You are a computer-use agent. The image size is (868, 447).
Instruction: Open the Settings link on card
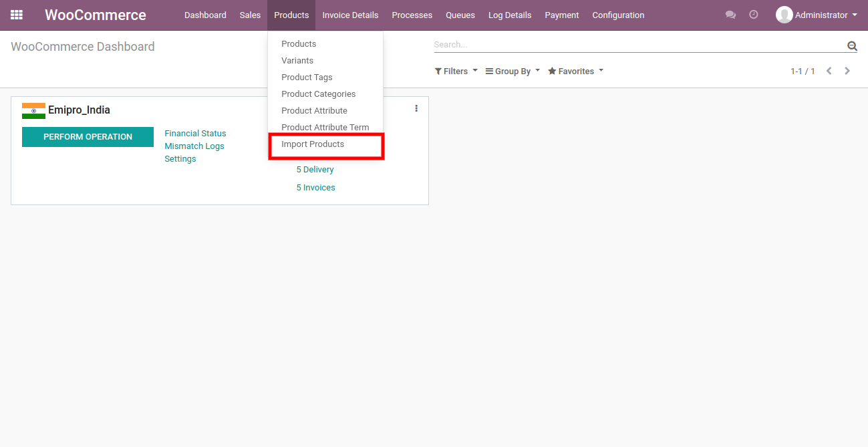tap(180, 159)
